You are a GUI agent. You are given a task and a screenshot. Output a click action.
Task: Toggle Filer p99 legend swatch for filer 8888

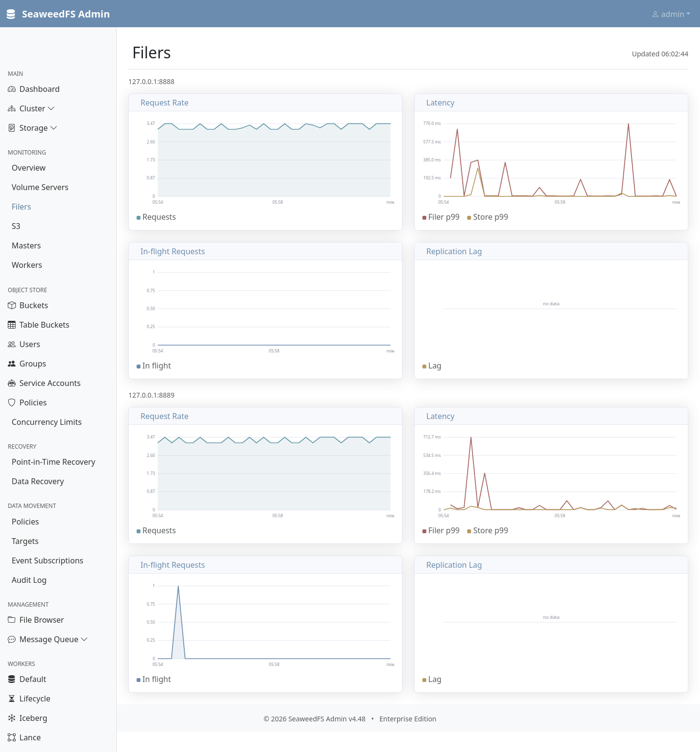(x=424, y=218)
